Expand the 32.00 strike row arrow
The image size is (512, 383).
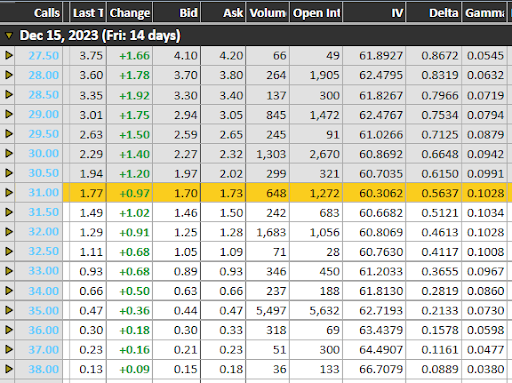coord(9,232)
